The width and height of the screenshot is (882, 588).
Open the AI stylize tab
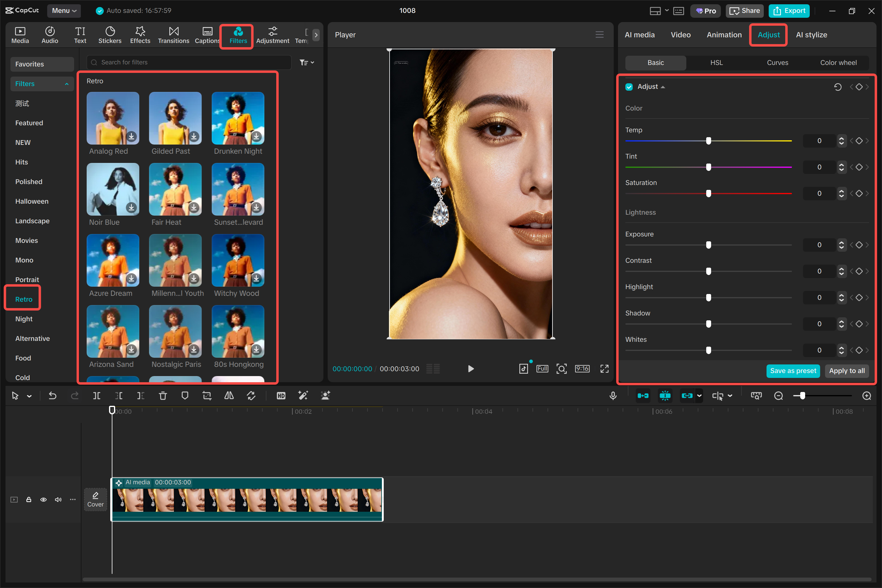click(x=812, y=35)
